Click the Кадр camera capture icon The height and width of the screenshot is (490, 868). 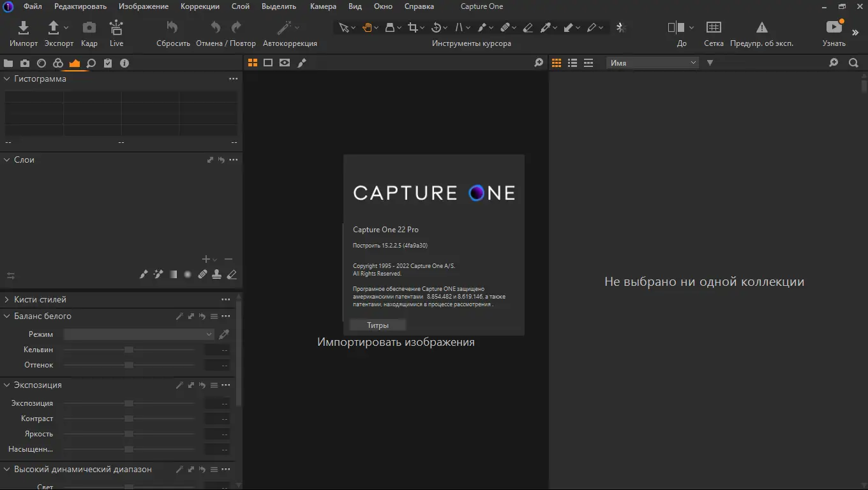[x=89, y=28]
